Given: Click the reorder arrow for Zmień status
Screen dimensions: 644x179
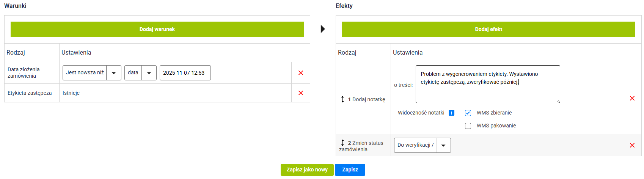Looking at the screenshot, I should 342,143.
